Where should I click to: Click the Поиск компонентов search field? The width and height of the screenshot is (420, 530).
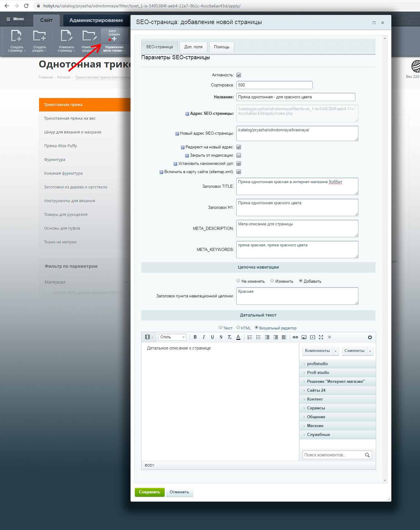click(x=333, y=455)
